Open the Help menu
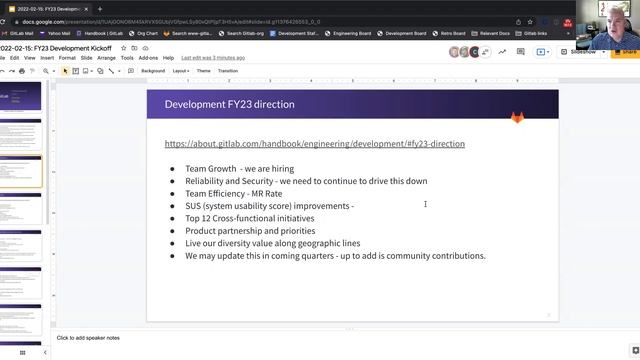The height and width of the screenshot is (360, 640). [168, 58]
